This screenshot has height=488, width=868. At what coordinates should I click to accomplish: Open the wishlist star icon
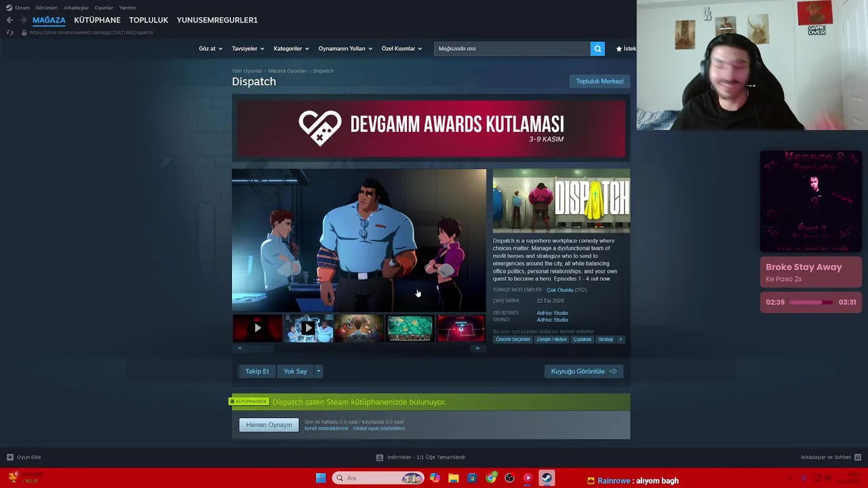618,49
